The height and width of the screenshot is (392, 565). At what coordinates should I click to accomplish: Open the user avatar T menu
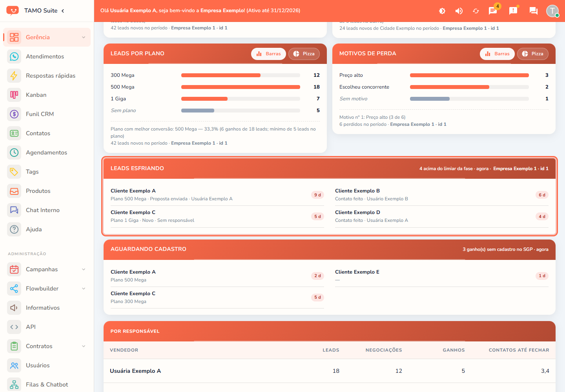552,11
